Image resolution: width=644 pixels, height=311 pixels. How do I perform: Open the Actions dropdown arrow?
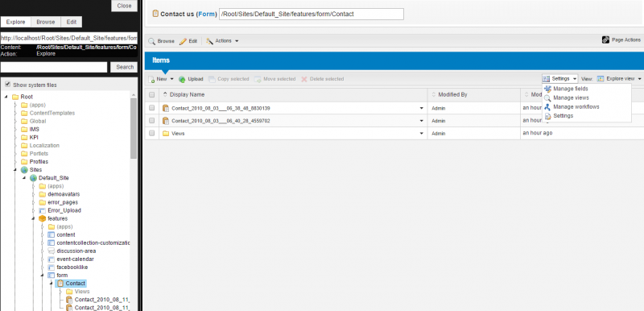237,41
